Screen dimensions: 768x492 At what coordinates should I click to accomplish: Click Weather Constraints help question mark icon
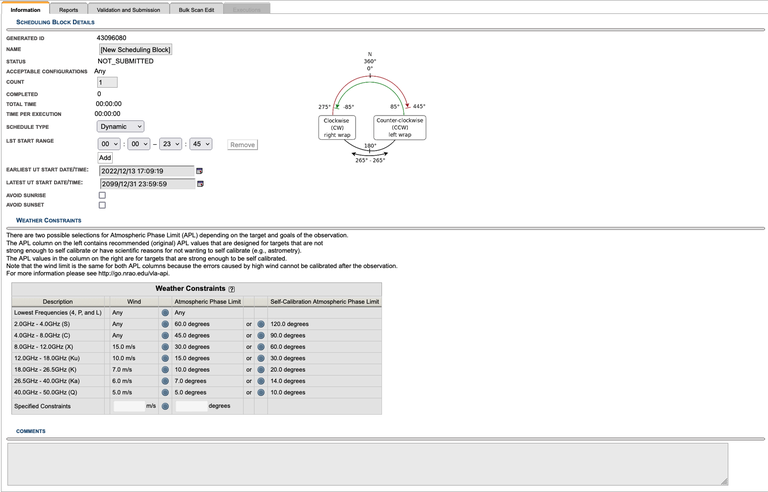pos(232,288)
